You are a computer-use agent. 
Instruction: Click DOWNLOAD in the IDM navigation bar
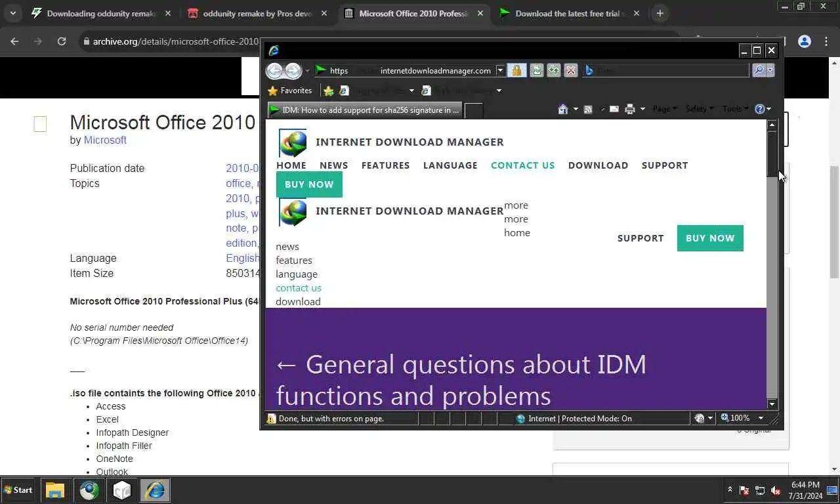598,165
